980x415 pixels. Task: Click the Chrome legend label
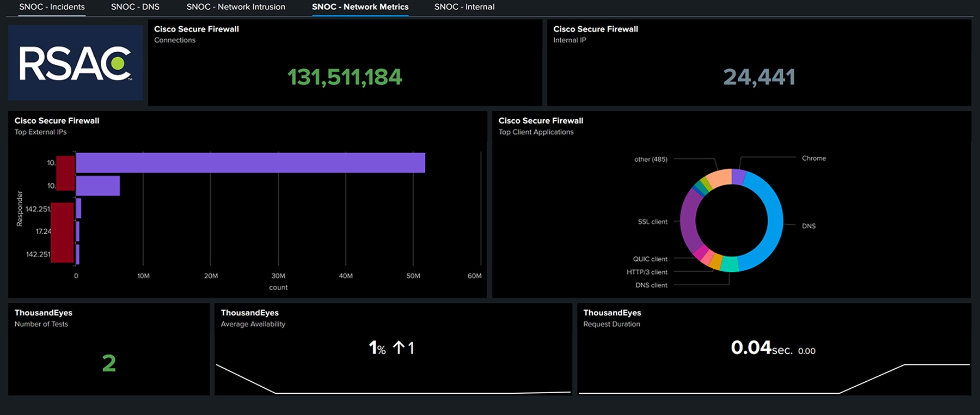point(814,158)
